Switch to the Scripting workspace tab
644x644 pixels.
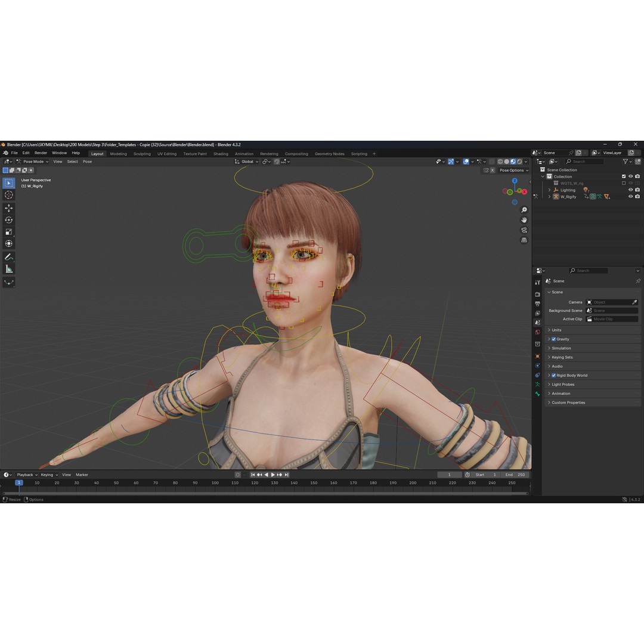359,154
